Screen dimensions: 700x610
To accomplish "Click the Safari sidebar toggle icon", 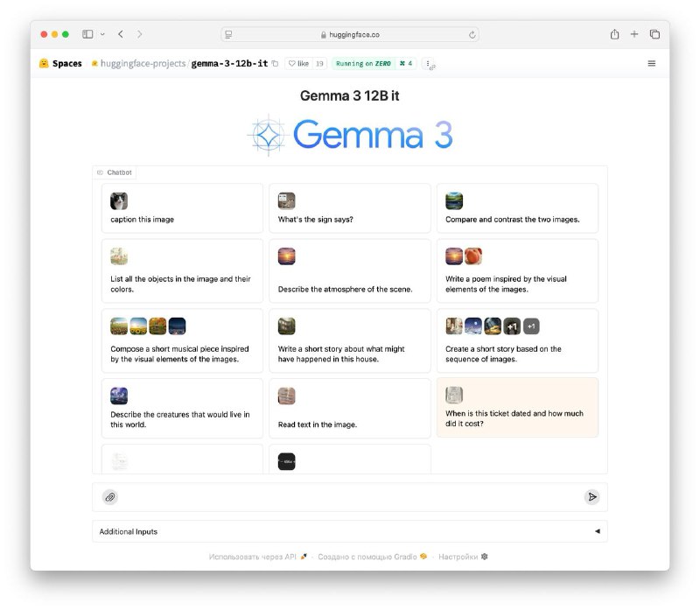I will coord(87,34).
